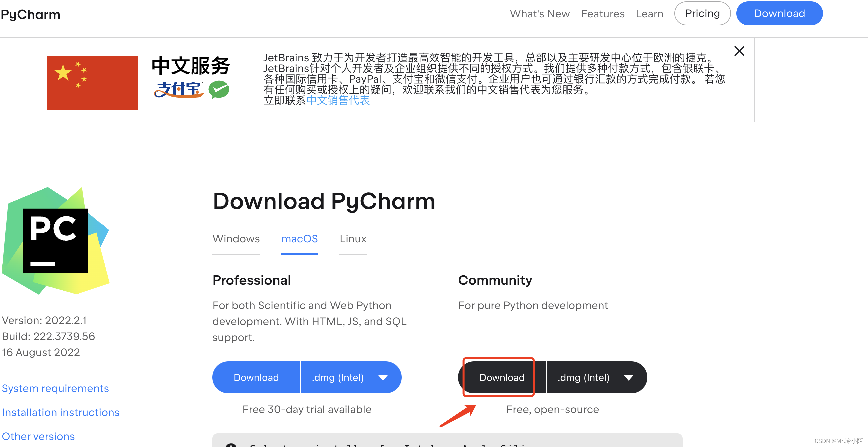This screenshot has height=447, width=868.
Task: Open the Installation instructions link
Action: coord(60,412)
